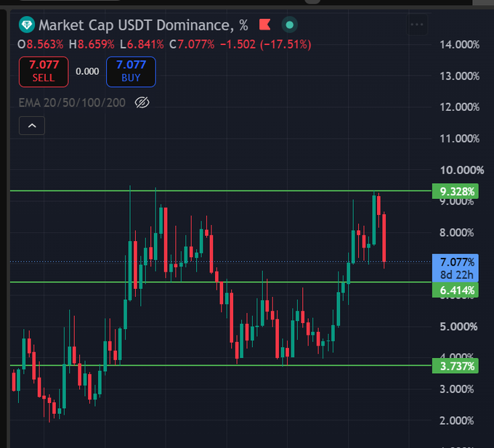Click the red flag icon
494x448 pixels.
coord(264,25)
